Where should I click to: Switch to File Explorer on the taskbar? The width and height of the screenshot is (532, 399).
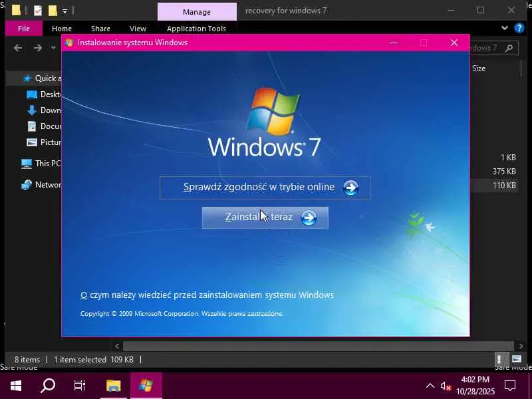point(114,386)
